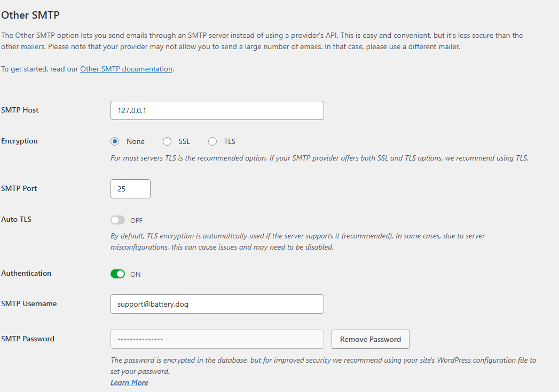Click the Auto TLS label
Image resolution: width=559 pixels, height=392 pixels.
click(16, 219)
